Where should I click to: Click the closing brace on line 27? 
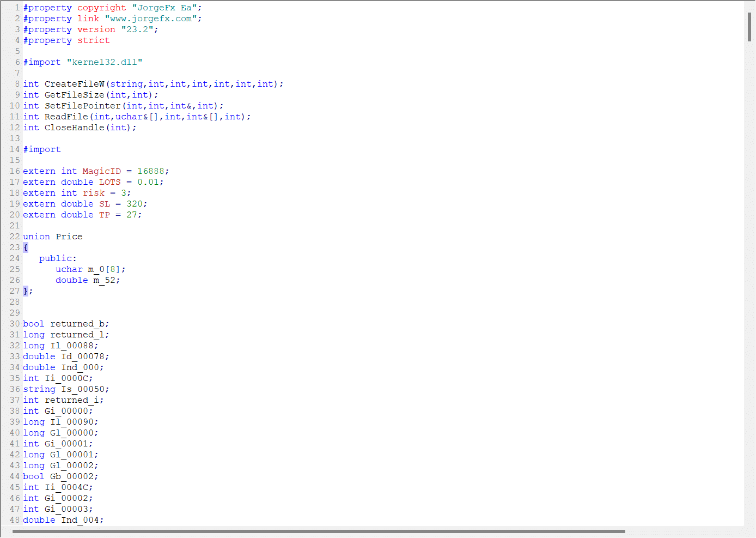coord(26,291)
